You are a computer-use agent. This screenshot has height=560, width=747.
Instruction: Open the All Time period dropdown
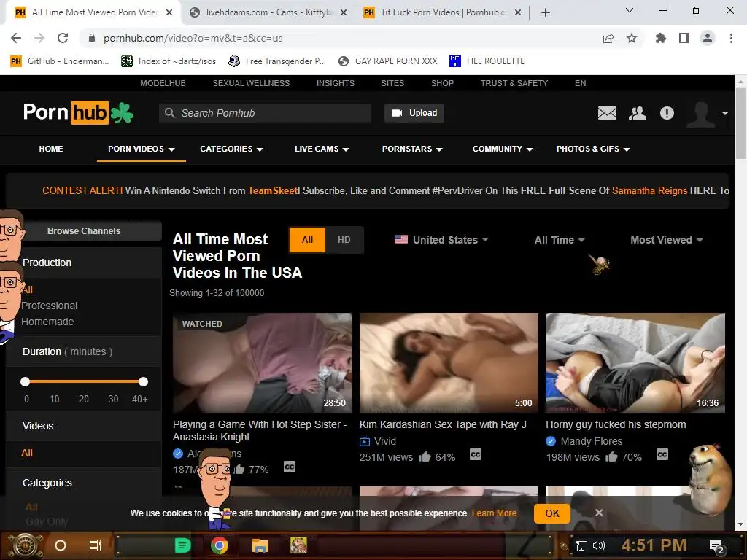point(560,240)
